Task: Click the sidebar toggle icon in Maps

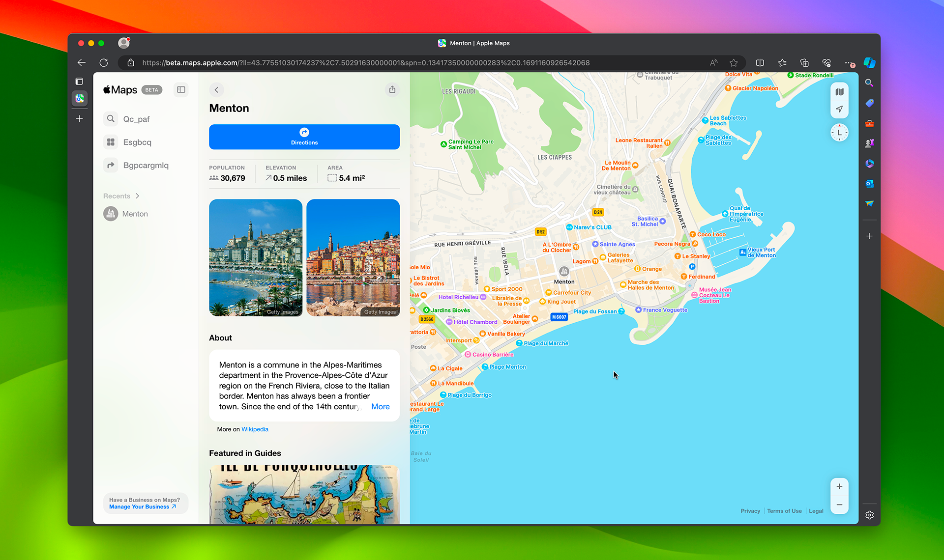Action: 181,90
